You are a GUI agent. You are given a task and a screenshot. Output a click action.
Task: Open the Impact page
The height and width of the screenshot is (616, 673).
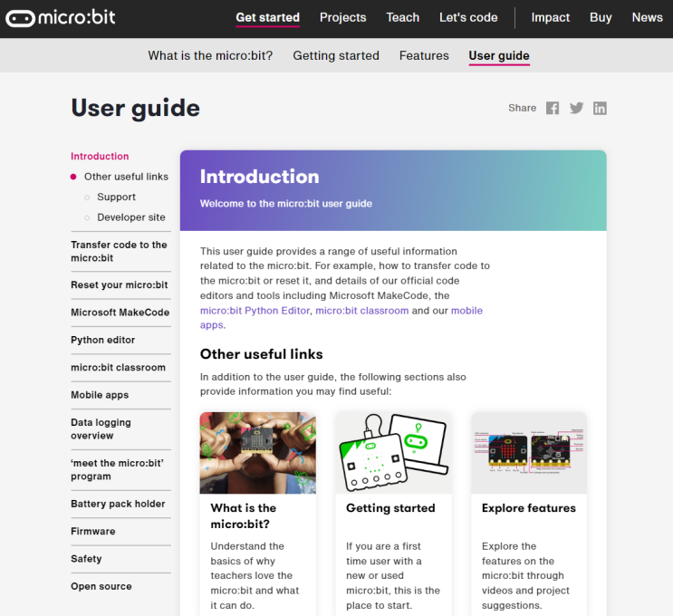pyautogui.click(x=550, y=17)
